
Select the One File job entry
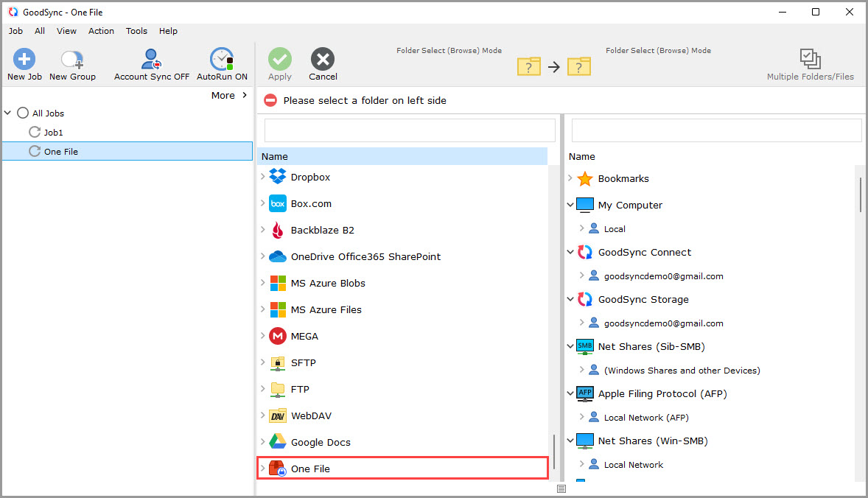tap(127, 151)
